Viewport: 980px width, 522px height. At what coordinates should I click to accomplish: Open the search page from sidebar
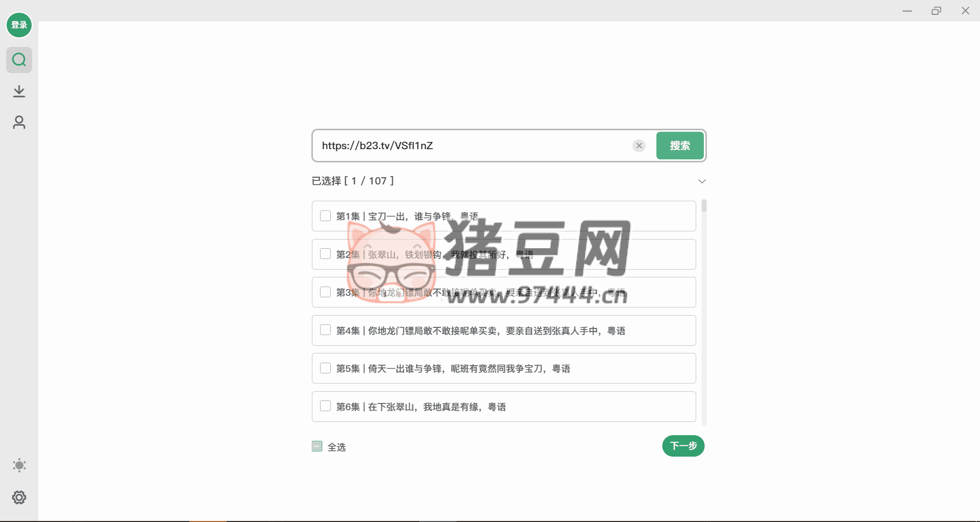click(19, 60)
